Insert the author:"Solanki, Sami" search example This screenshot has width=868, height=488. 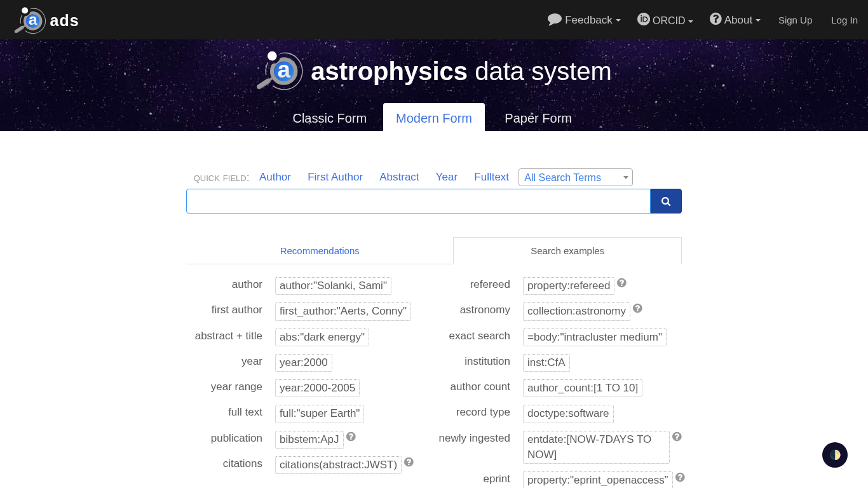pyautogui.click(x=333, y=286)
